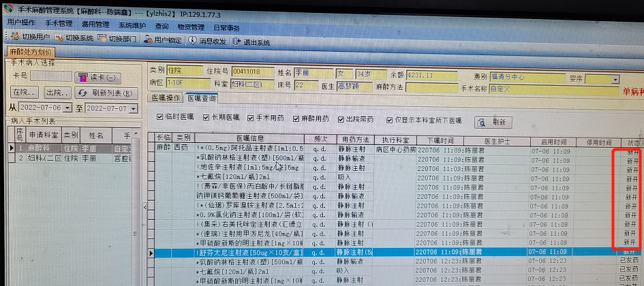Viewport: 644px width, 286px height.
Task: Click the 切换系统 switch system icon
Action: point(59,37)
